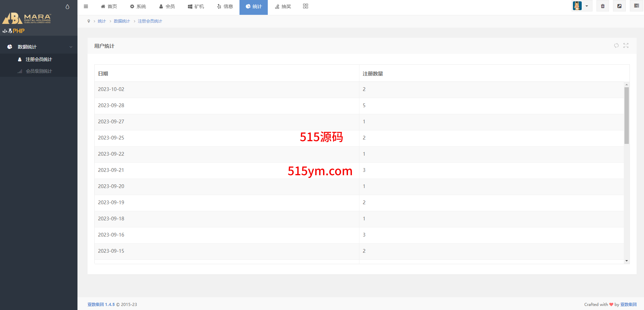Expand 用户统计 panel to fullscreen
The height and width of the screenshot is (310, 644).
pos(626,45)
